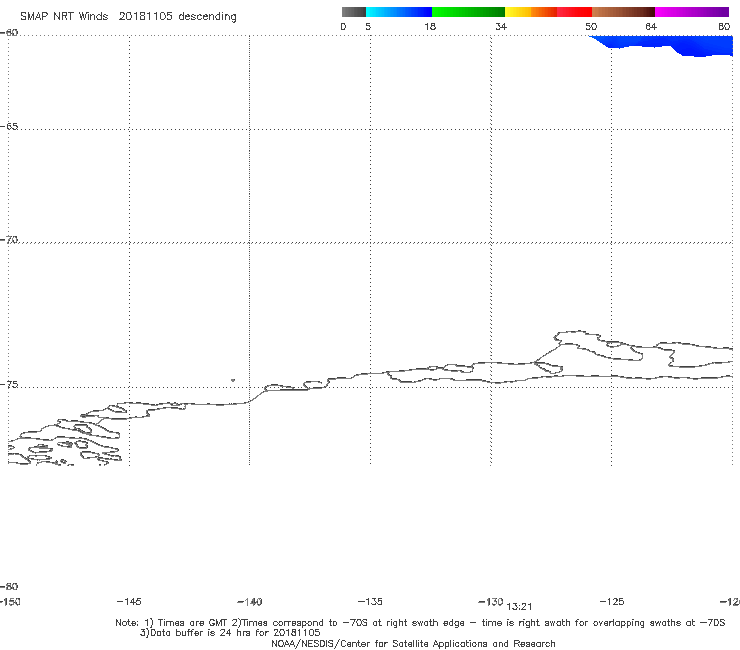This screenshot has width=740, height=650.
Task: Click the longitude label '-125'
Action: 612,602
